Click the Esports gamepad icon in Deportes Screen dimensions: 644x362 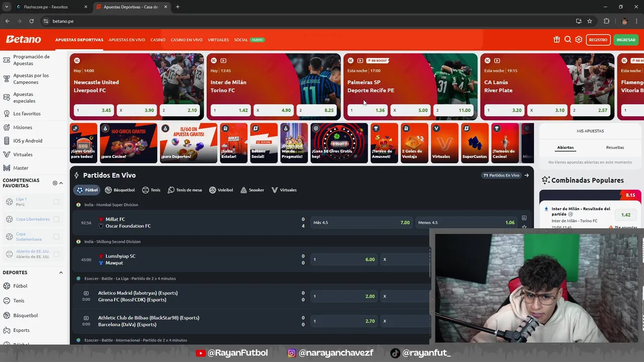[7, 330]
